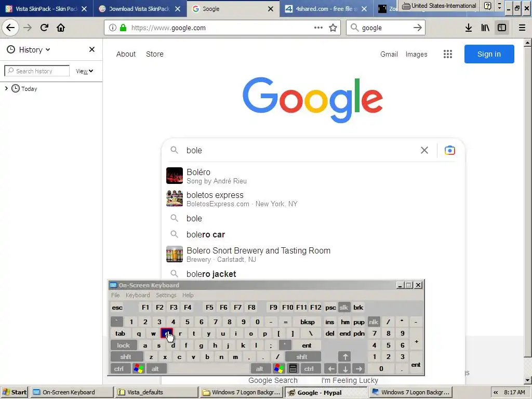Click the Sign in button
The width and height of the screenshot is (532, 399).
coord(489,54)
